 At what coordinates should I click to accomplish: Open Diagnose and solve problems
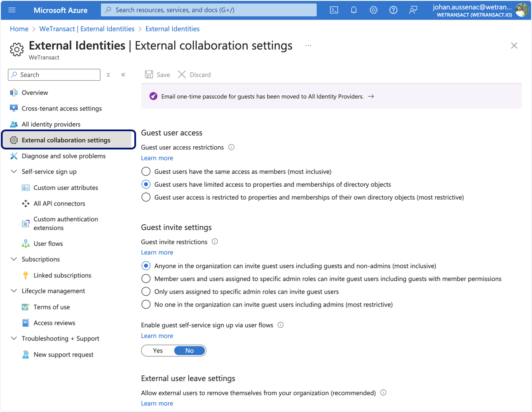(63, 156)
